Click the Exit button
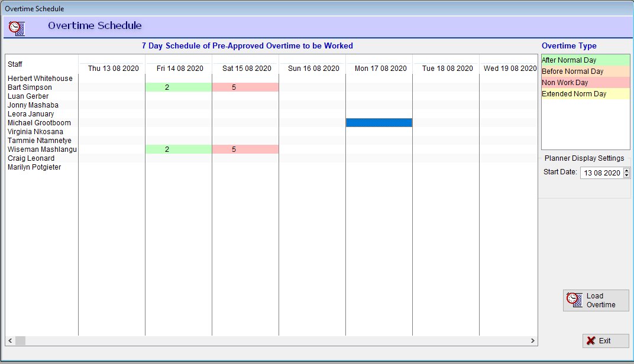The width and height of the screenshot is (634, 364). pos(606,341)
